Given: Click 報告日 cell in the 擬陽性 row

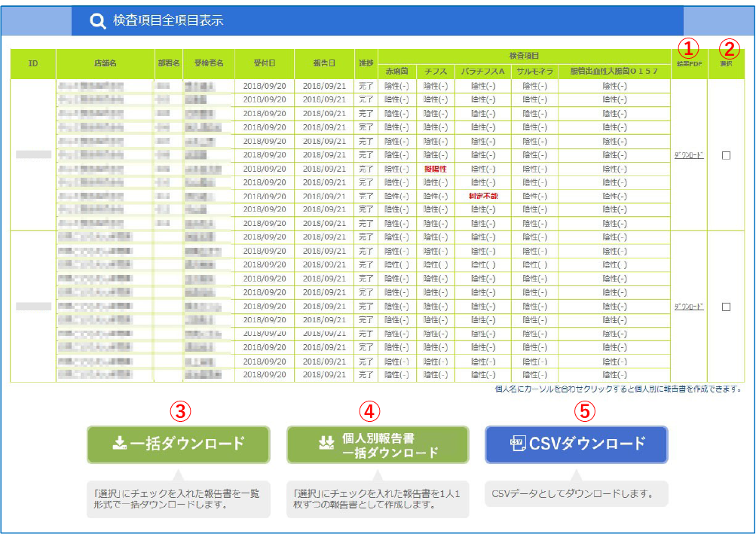Looking at the screenshot, I should click(324, 169).
